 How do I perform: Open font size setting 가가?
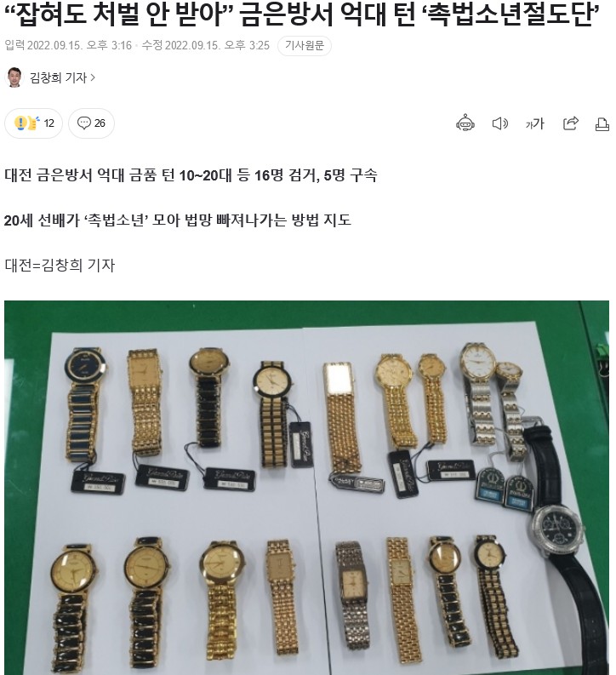click(x=534, y=124)
